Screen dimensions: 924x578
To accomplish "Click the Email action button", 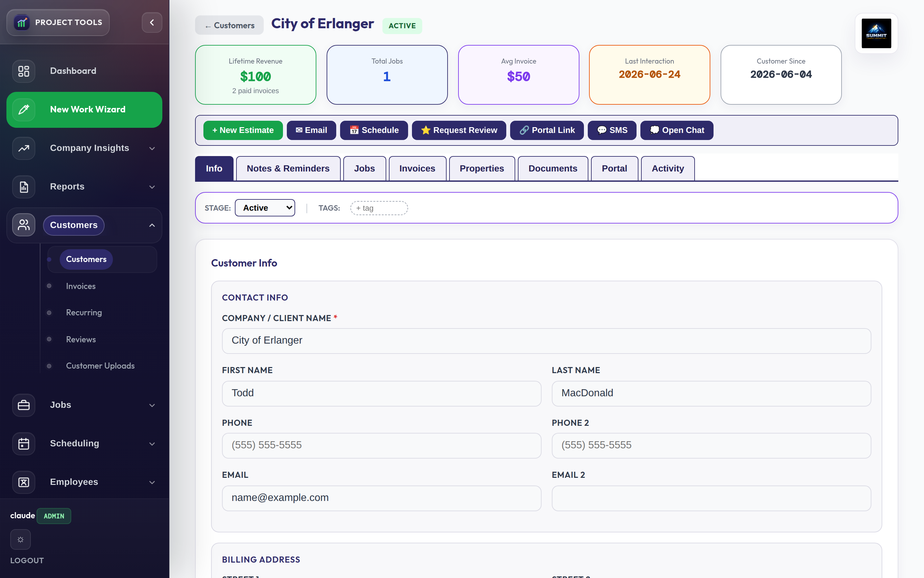I will pos(311,130).
